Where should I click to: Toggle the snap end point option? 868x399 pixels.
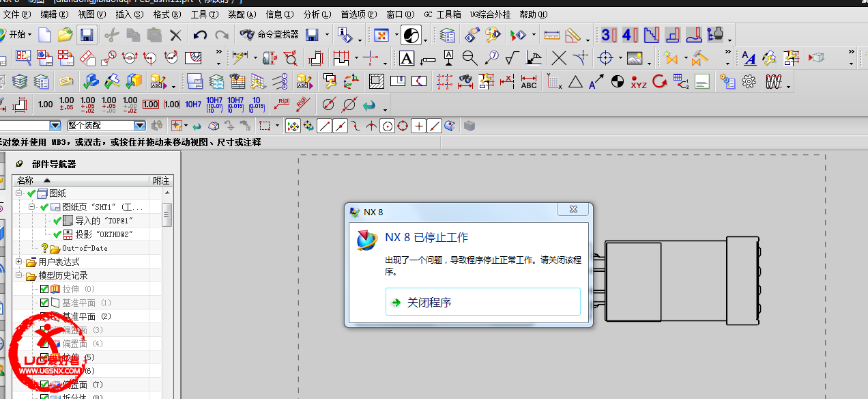point(325,126)
